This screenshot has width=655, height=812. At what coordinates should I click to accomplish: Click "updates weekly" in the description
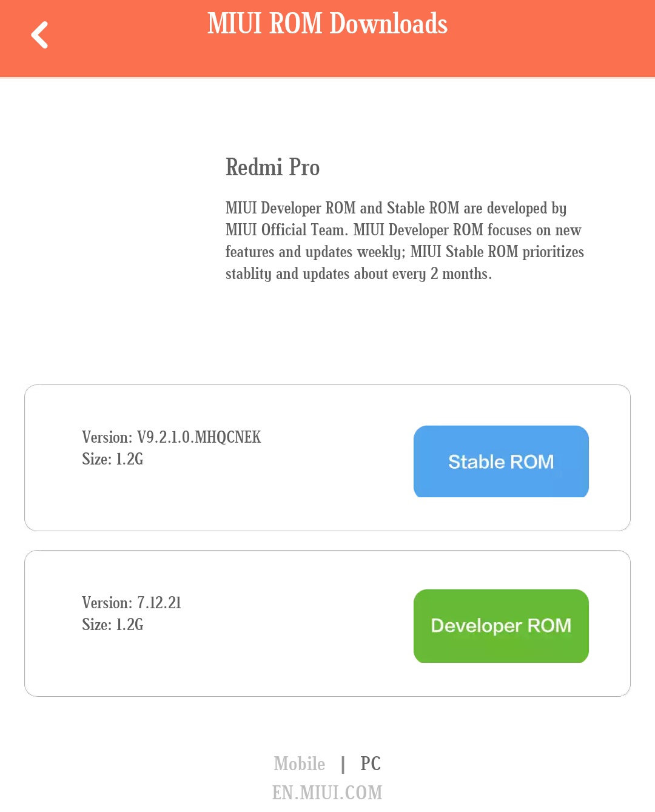coord(353,252)
